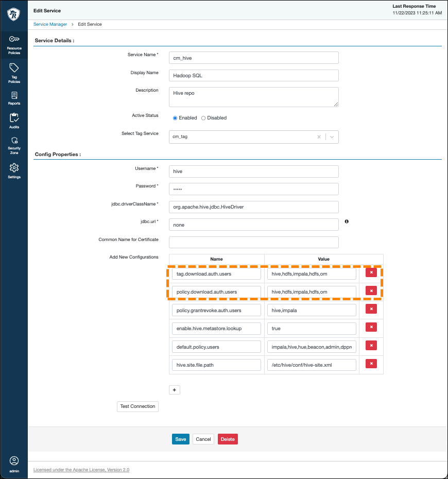
Task: Open the Audits section
Action: [x=14, y=121]
